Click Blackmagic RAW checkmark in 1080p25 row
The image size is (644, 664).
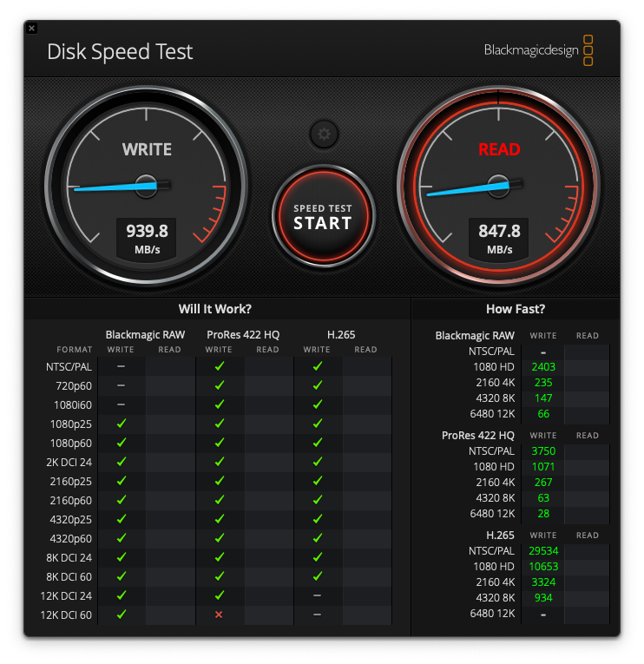pos(122,424)
